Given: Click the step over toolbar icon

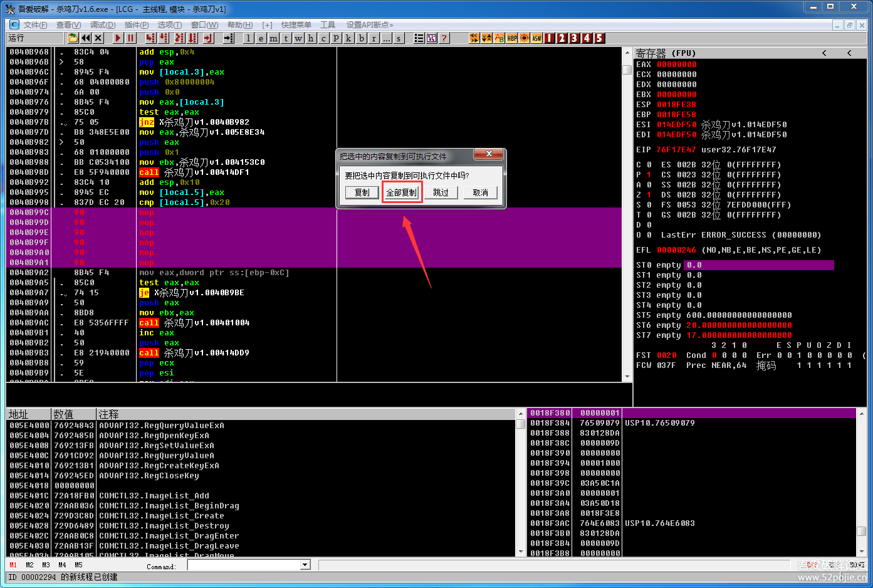Looking at the screenshot, I should (165, 38).
